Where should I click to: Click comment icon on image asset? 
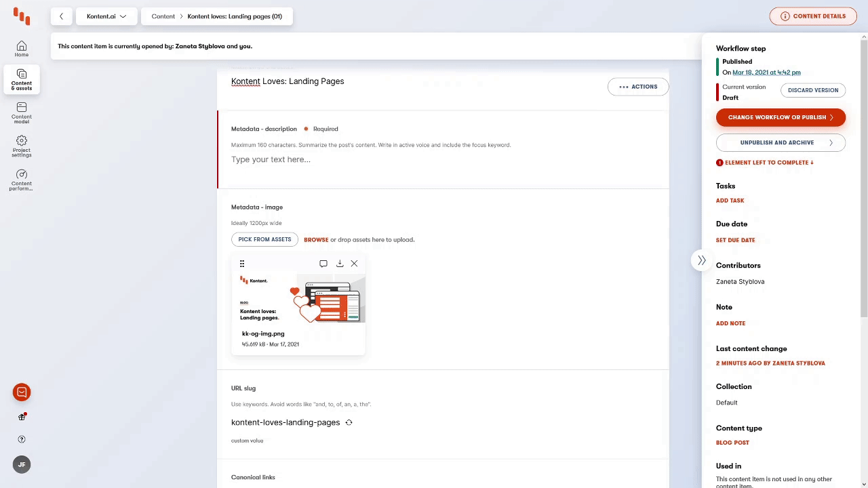pos(323,264)
